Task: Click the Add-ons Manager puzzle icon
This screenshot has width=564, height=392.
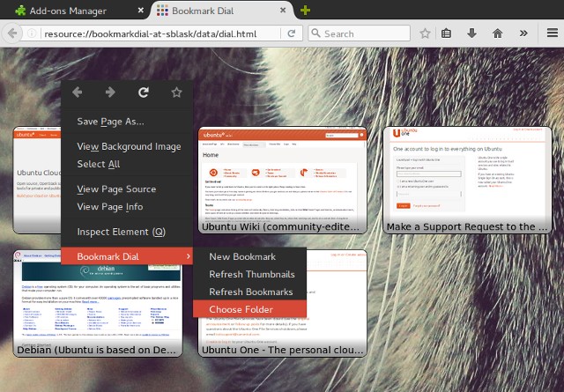Action: tap(20, 11)
